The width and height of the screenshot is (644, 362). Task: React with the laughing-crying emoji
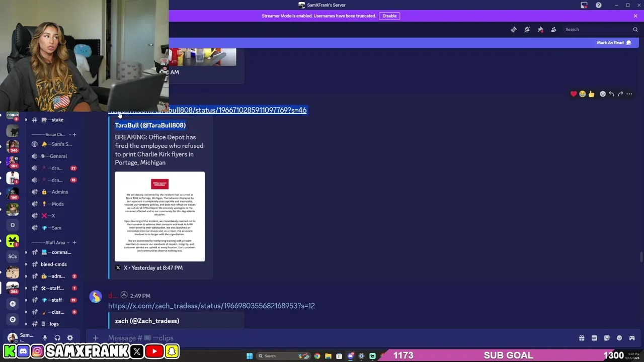(x=582, y=94)
